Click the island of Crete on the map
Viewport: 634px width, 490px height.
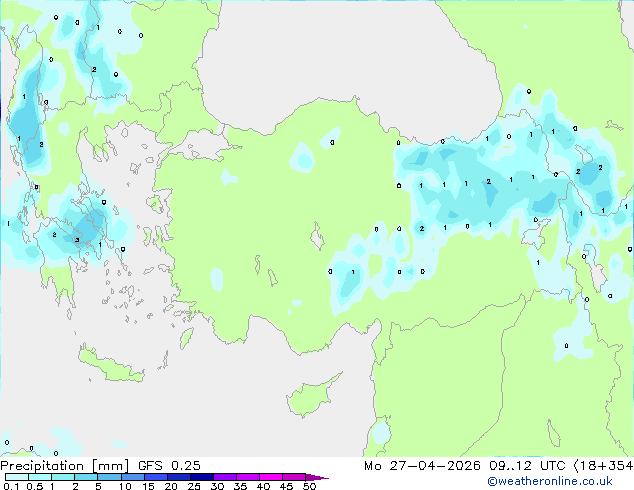click(x=111, y=366)
